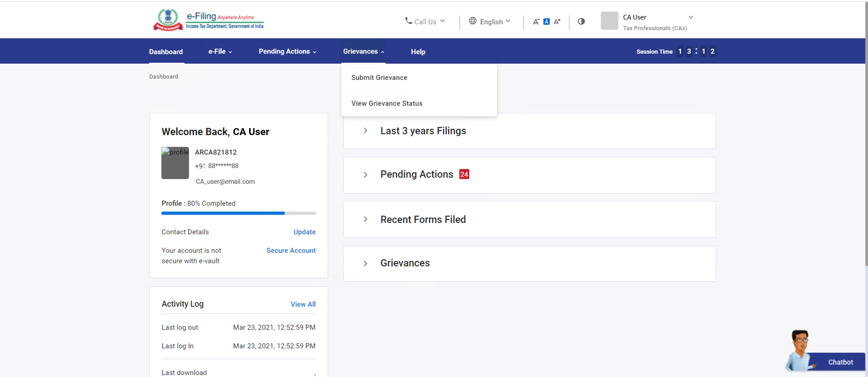Click Update link for Contact Details

pos(304,232)
